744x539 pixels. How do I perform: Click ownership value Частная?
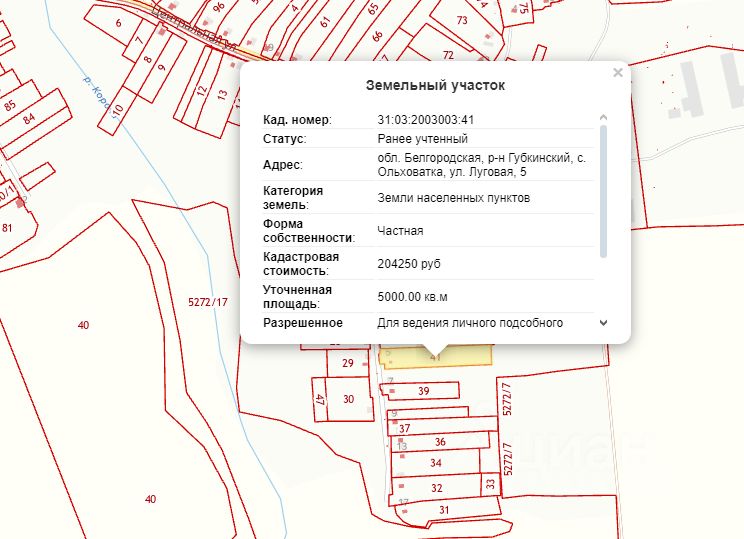400,231
